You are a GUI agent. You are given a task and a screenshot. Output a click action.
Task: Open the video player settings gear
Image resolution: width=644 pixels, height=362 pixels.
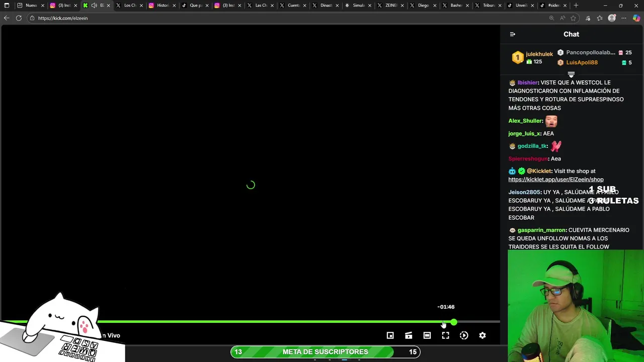coord(482,335)
